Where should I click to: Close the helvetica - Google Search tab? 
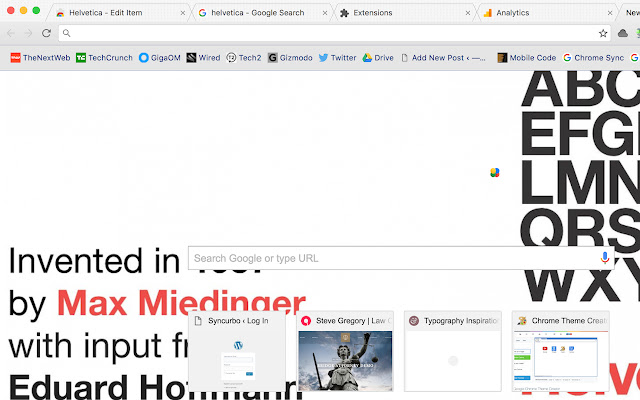pyautogui.click(x=325, y=13)
